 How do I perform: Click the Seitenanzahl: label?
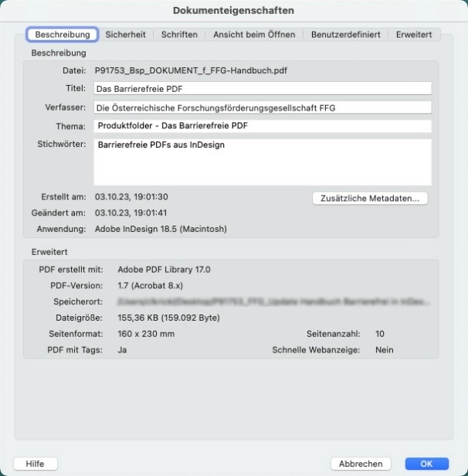pos(334,334)
